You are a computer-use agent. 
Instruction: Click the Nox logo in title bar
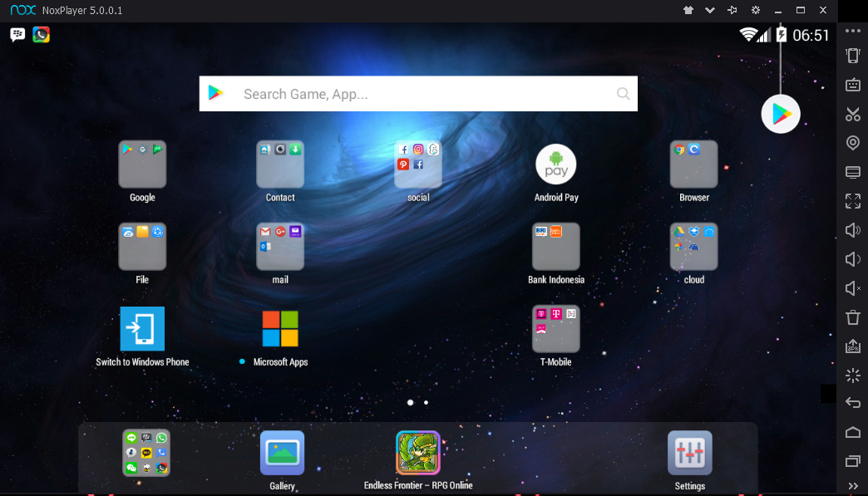click(22, 10)
